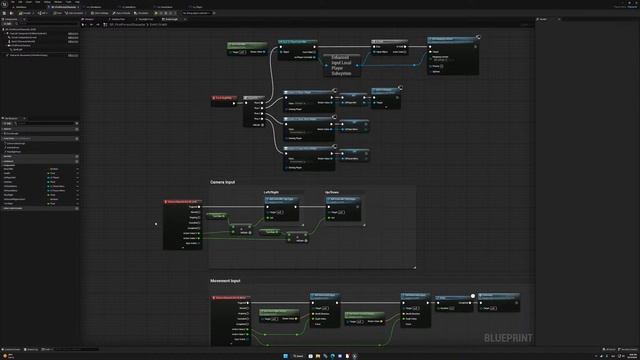The height and width of the screenshot is (360, 640).
Task: Open Class Defaults
Action: [x=121, y=13]
